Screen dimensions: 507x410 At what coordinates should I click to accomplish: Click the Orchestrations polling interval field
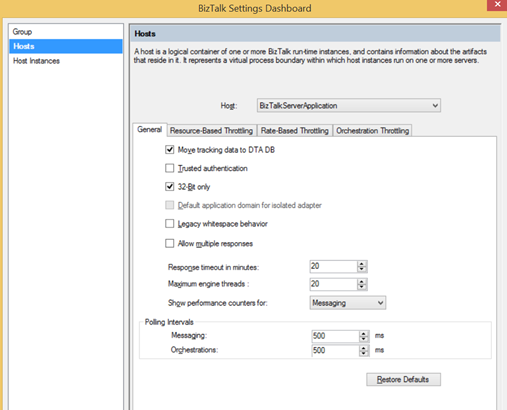coord(335,350)
